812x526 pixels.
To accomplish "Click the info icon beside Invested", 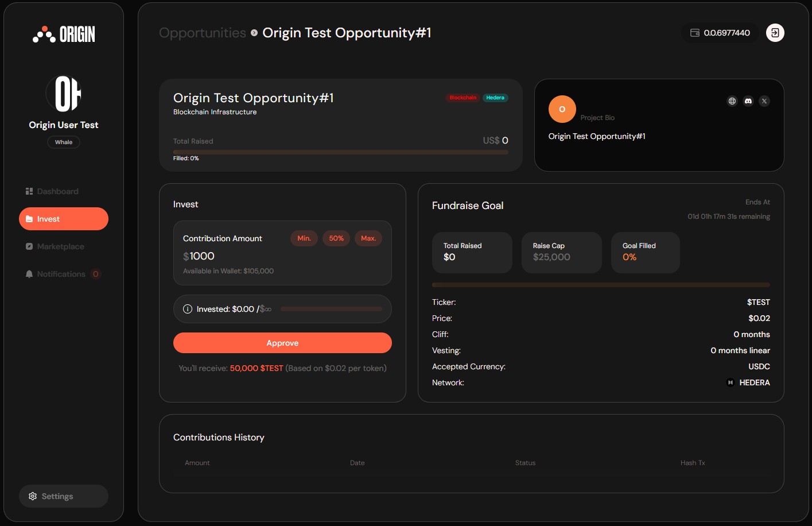I will click(x=187, y=309).
